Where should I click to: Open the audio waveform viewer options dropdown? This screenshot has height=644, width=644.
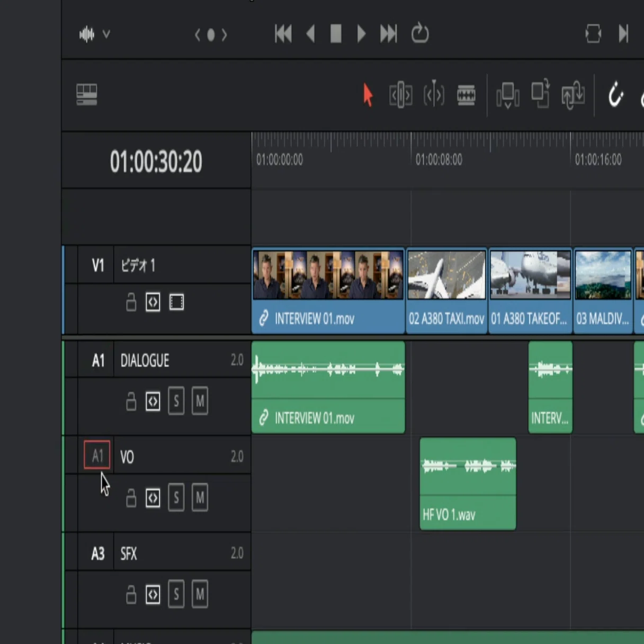(x=106, y=34)
